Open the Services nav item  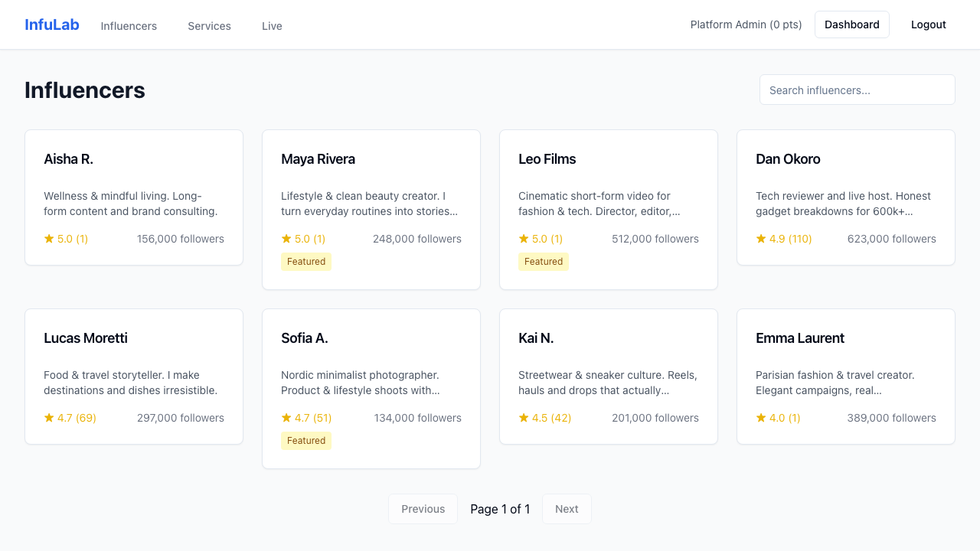pos(209,26)
